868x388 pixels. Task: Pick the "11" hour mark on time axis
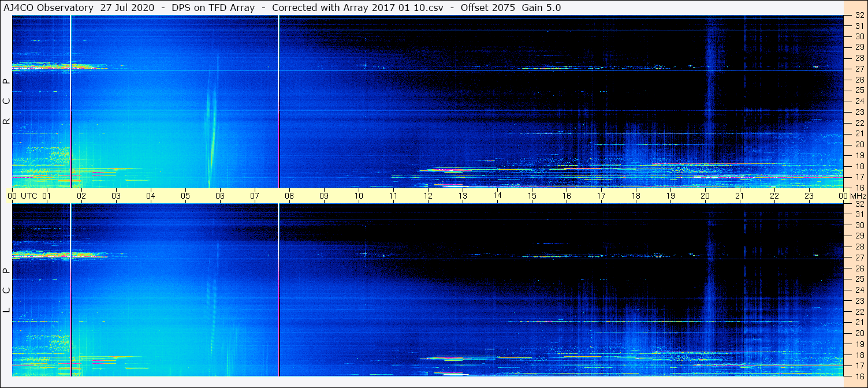tap(393, 196)
